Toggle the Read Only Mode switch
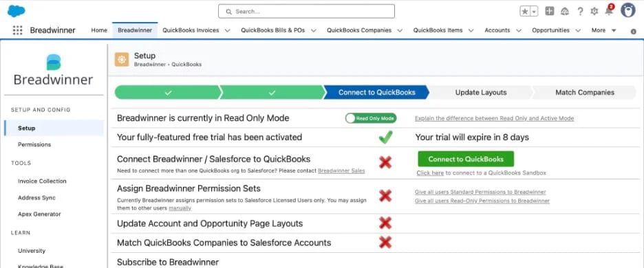 click(x=370, y=118)
